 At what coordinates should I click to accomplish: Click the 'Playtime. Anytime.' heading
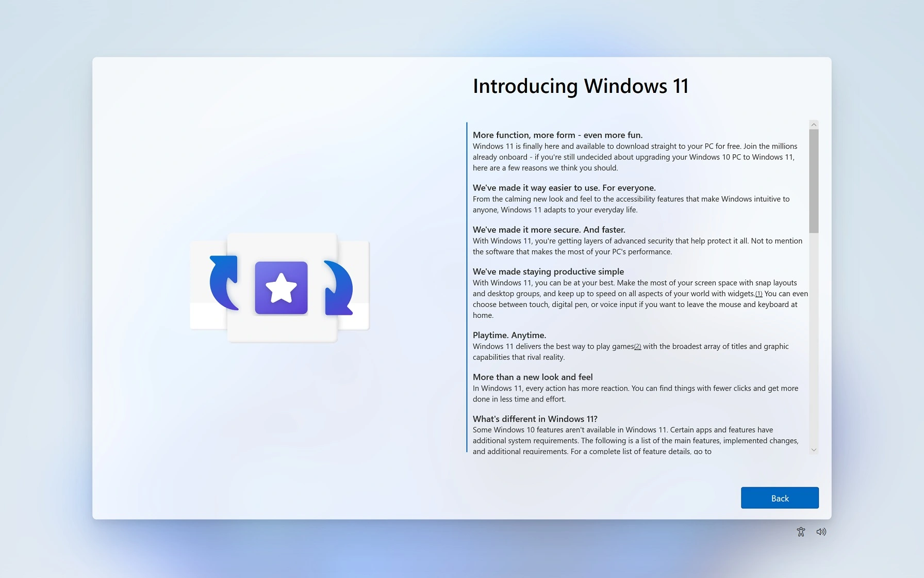pos(509,335)
